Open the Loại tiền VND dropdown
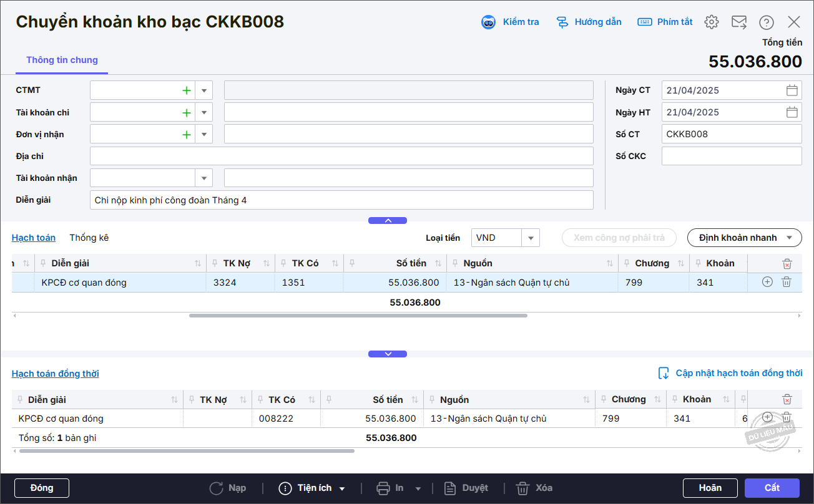 point(531,238)
